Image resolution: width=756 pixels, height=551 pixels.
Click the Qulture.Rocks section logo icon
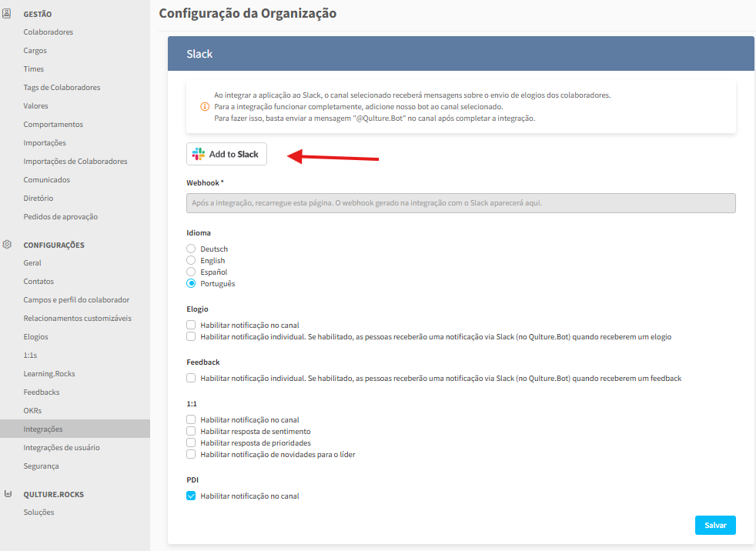pyautogui.click(x=8, y=493)
